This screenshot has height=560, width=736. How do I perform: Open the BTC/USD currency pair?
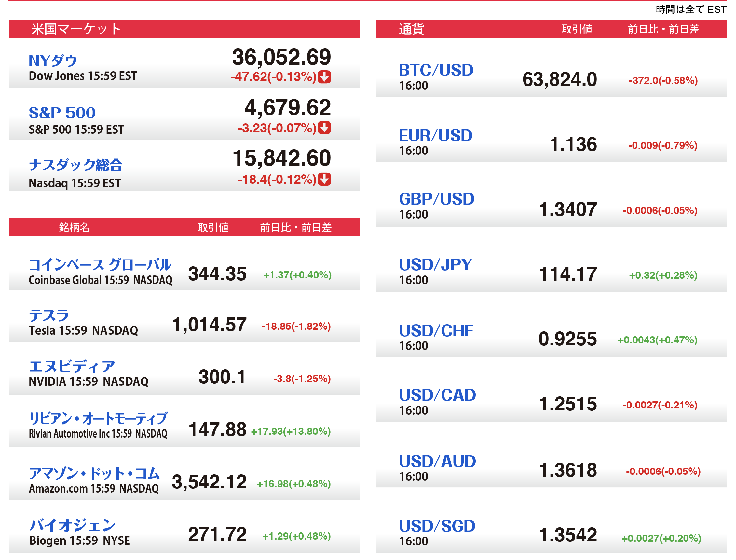point(436,70)
